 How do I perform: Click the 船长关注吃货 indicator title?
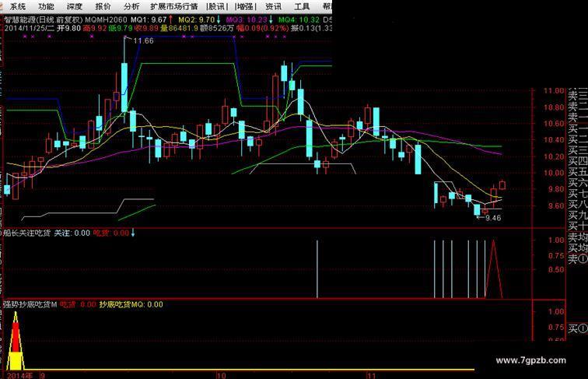coord(26,233)
